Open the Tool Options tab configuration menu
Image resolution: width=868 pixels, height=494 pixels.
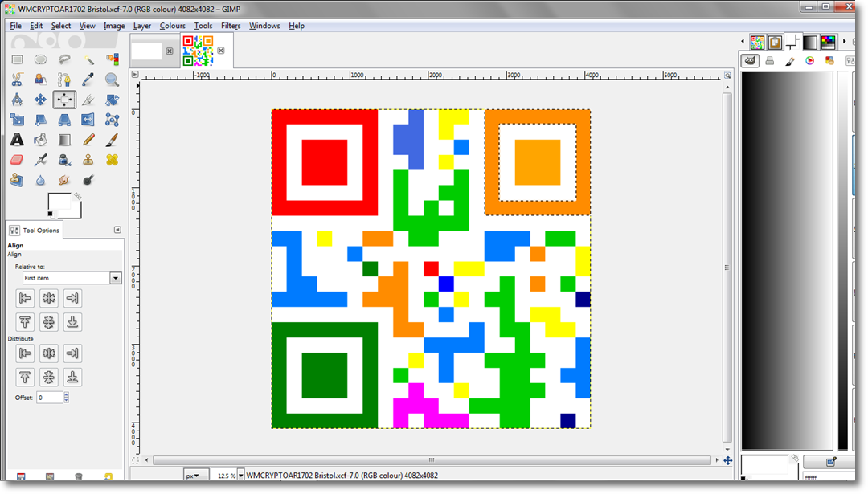click(117, 230)
